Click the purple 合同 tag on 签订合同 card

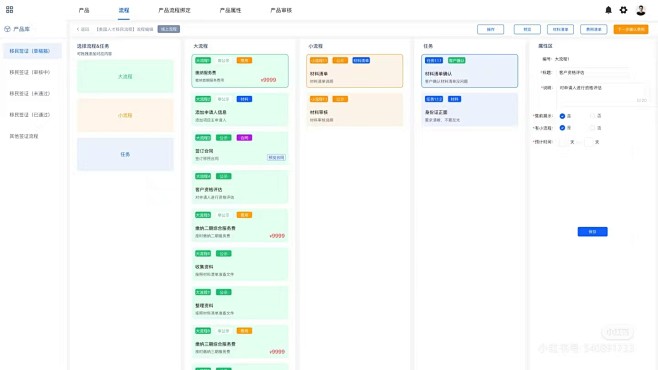[244, 138]
